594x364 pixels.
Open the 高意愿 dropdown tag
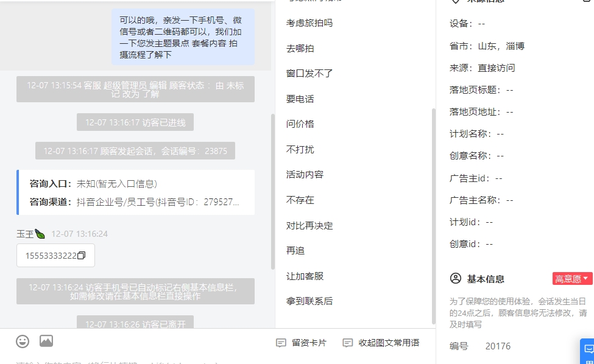click(572, 279)
